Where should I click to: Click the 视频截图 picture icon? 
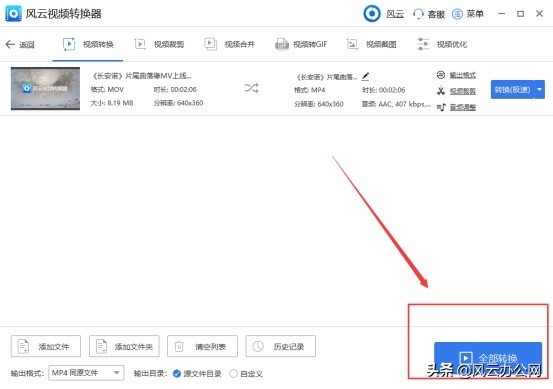pos(352,44)
